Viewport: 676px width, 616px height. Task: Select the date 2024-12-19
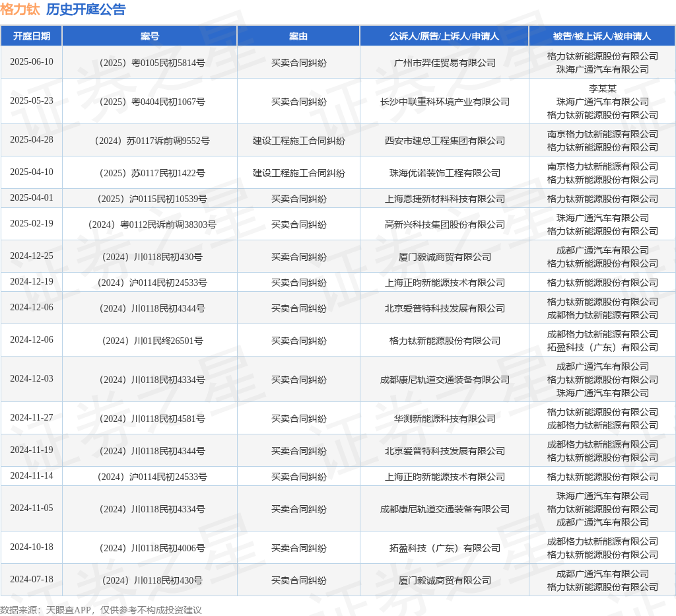pyautogui.click(x=32, y=282)
